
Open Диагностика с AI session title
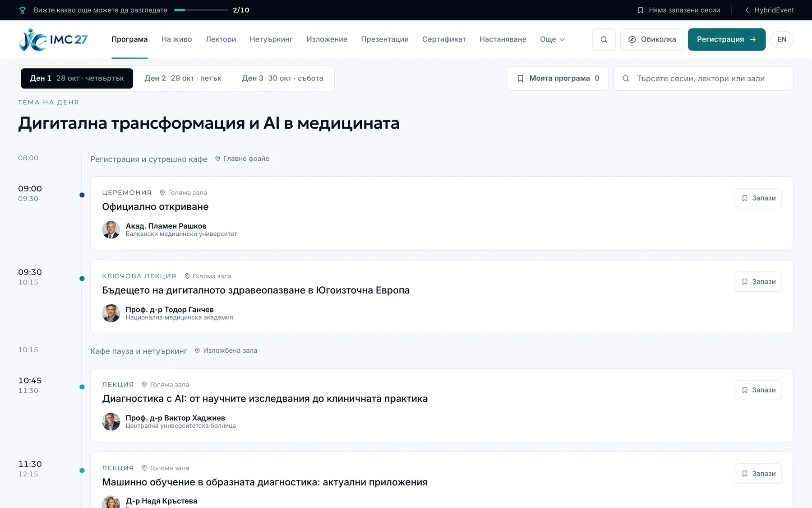click(x=265, y=399)
